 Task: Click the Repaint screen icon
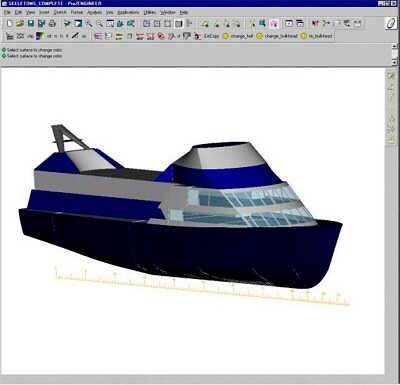click(x=78, y=24)
